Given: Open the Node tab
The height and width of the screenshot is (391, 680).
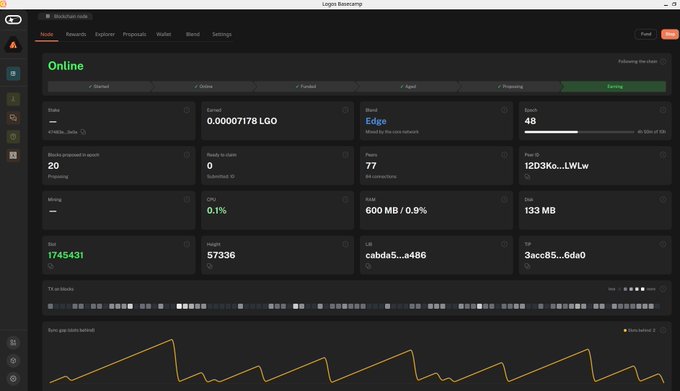Looking at the screenshot, I should click(x=47, y=34).
